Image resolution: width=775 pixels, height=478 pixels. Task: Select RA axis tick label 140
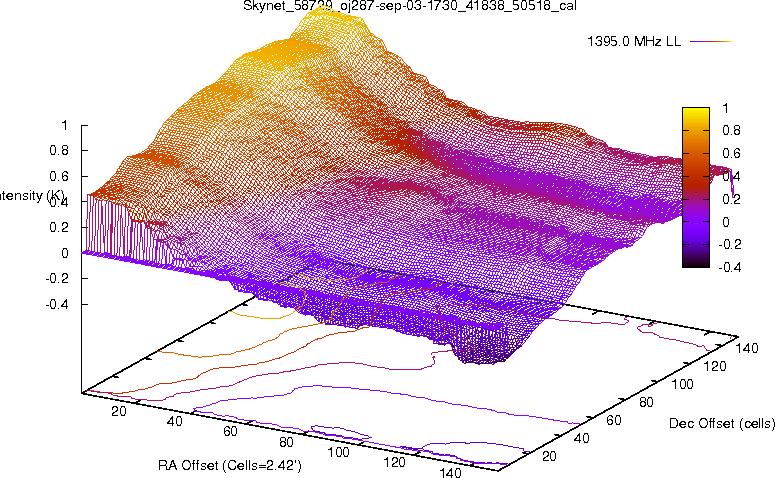pyautogui.click(x=450, y=473)
